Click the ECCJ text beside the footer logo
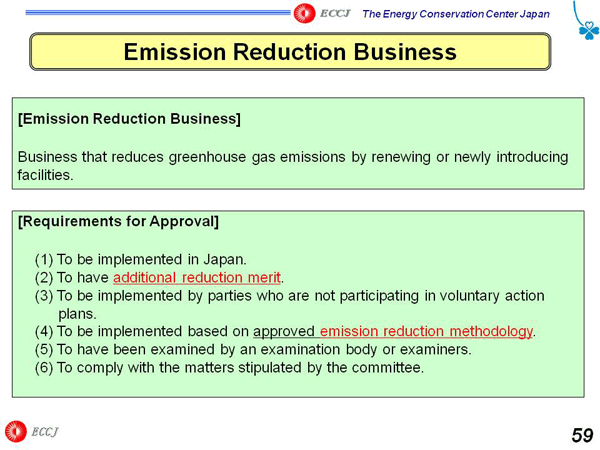 45,432
